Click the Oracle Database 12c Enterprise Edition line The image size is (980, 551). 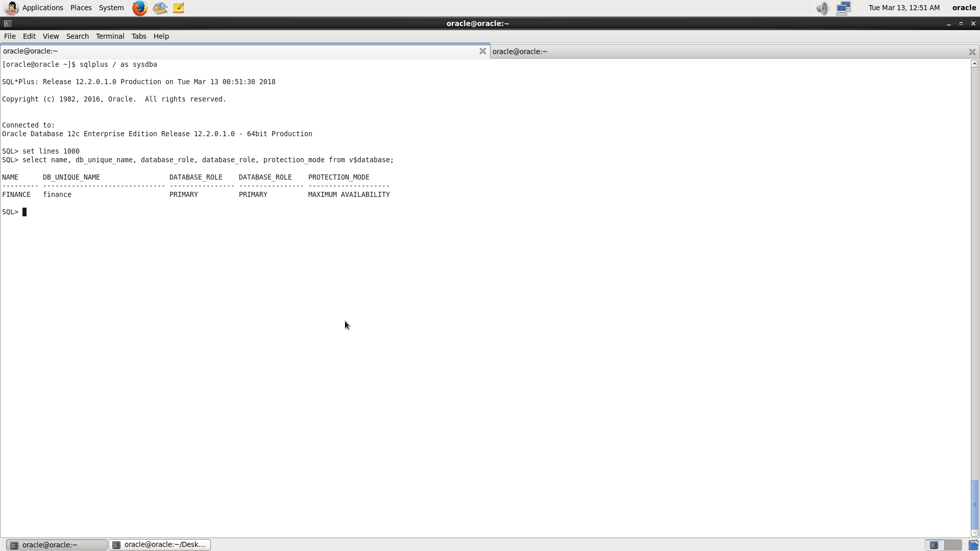(x=157, y=134)
